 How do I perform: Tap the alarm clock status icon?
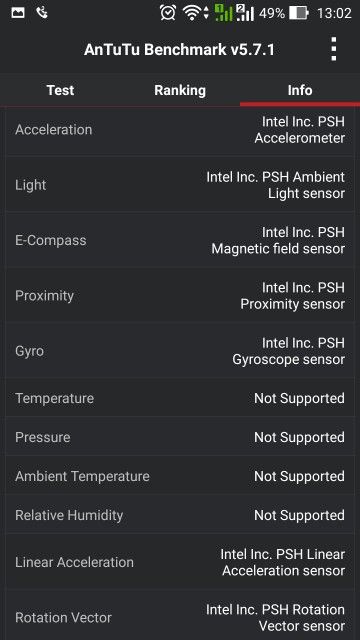pyautogui.click(x=168, y=13)
